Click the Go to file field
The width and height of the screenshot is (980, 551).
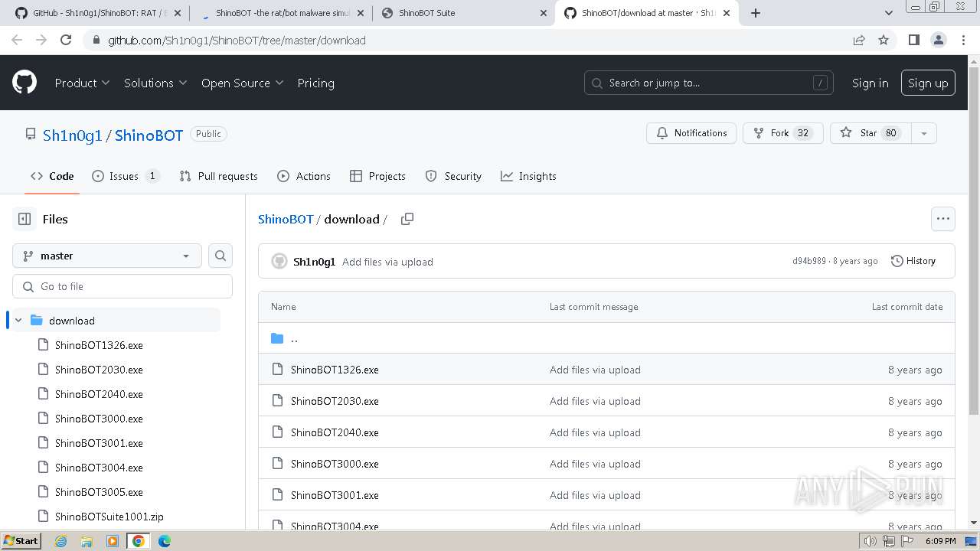(x=122, y=286)
